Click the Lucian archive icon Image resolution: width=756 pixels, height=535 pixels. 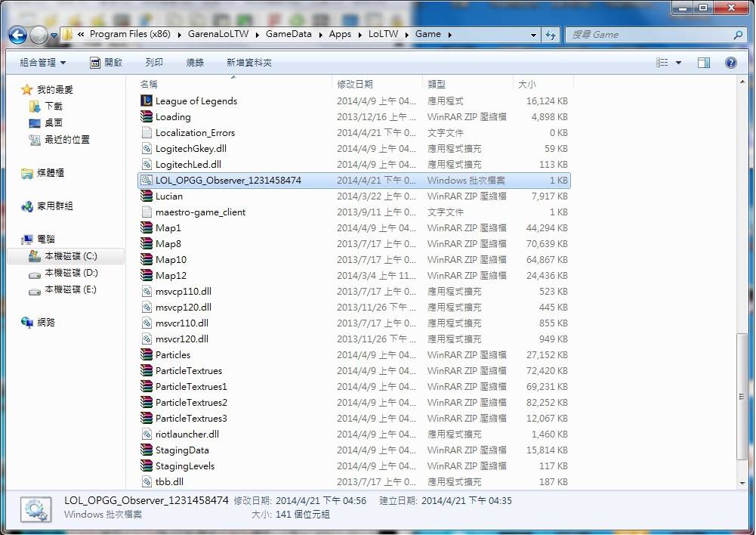click(x=146, y=196)
